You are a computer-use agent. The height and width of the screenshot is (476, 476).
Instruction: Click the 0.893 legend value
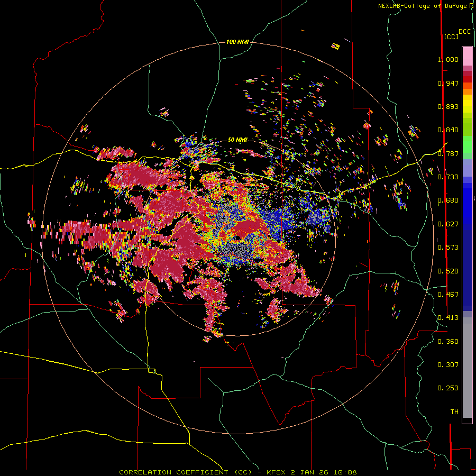tap(448, 106)
